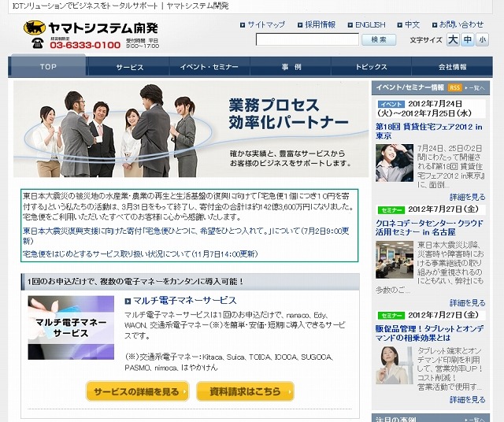Click the phone number 03-6333-0100
This screenshot has height=422, width=504.
[x=85, y=45]
